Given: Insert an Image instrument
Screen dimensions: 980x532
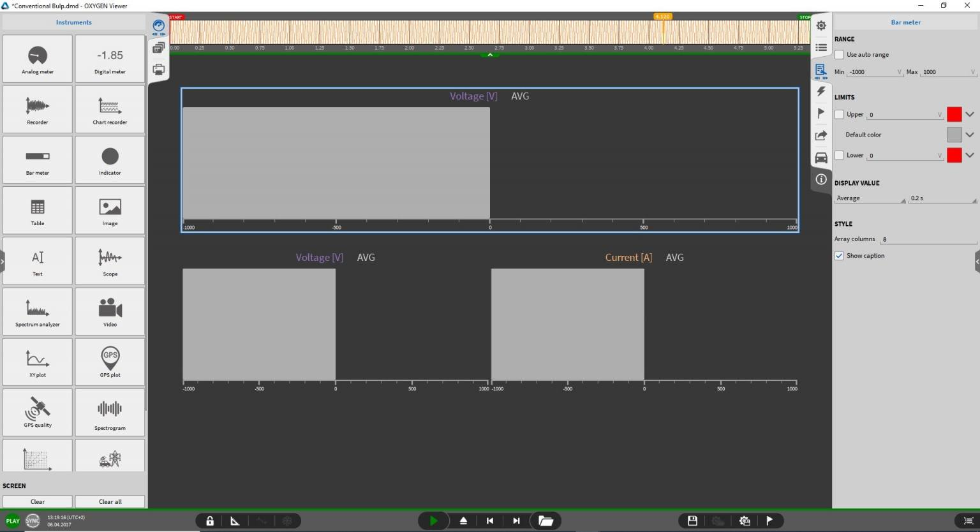Looking at the screenshot, I should point(110,210).
